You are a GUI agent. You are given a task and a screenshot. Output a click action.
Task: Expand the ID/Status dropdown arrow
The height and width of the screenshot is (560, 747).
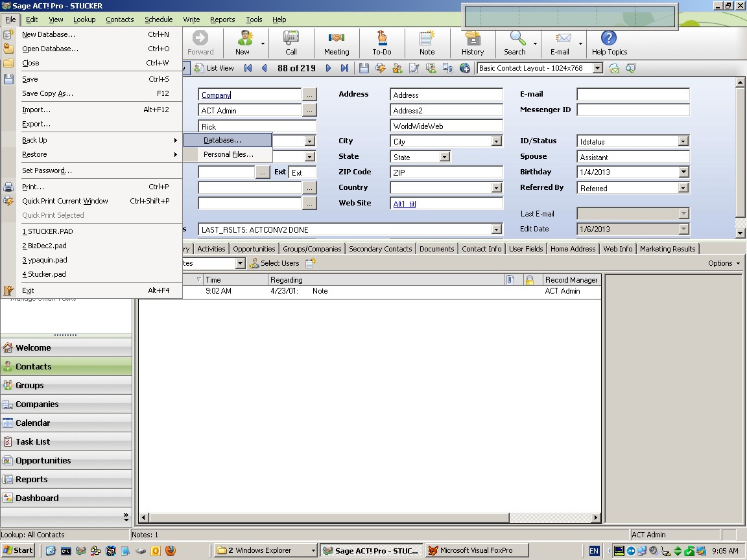point(683,141)
